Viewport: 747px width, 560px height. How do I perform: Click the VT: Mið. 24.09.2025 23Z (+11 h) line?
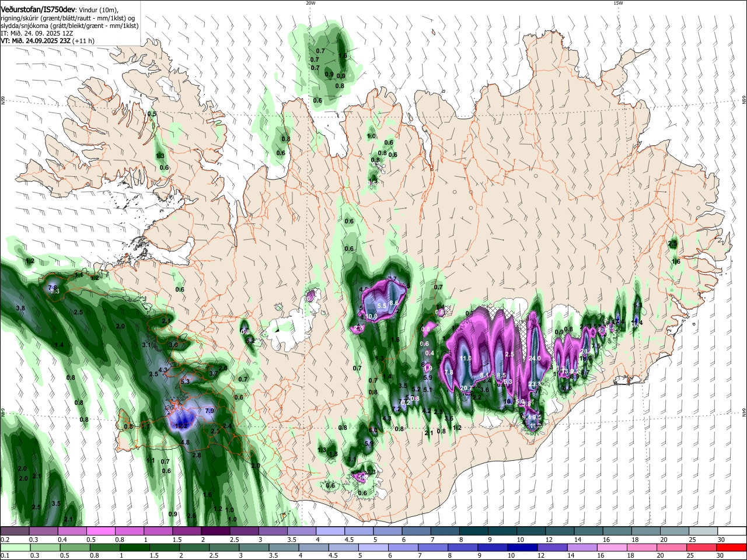(48, 41)
